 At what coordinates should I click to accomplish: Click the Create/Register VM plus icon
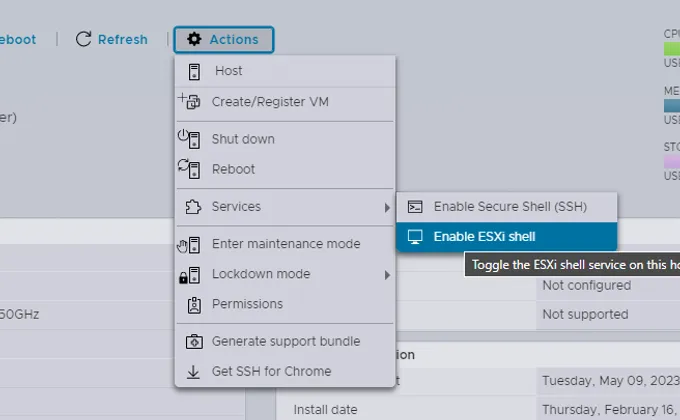pos(189,102)
